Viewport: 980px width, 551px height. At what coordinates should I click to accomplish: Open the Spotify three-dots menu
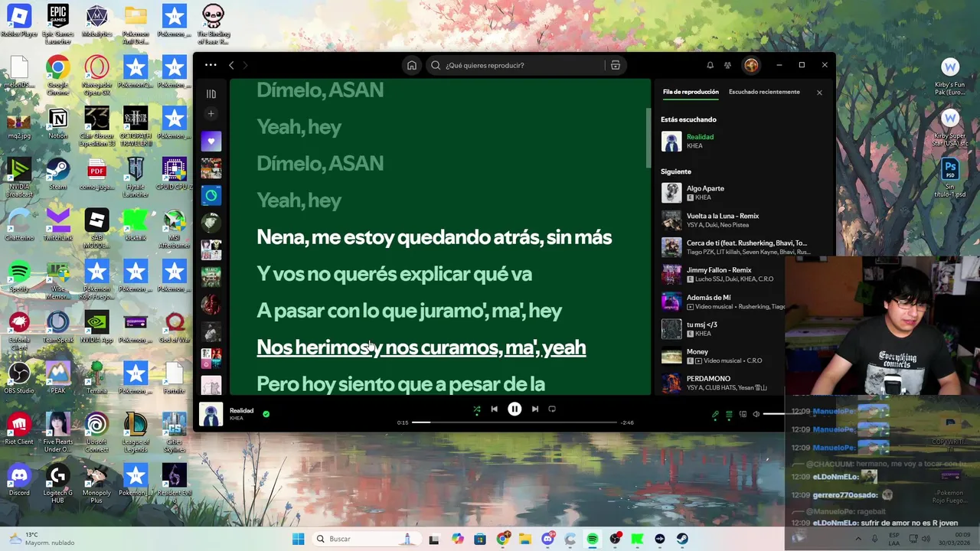(x=211, y=65)
